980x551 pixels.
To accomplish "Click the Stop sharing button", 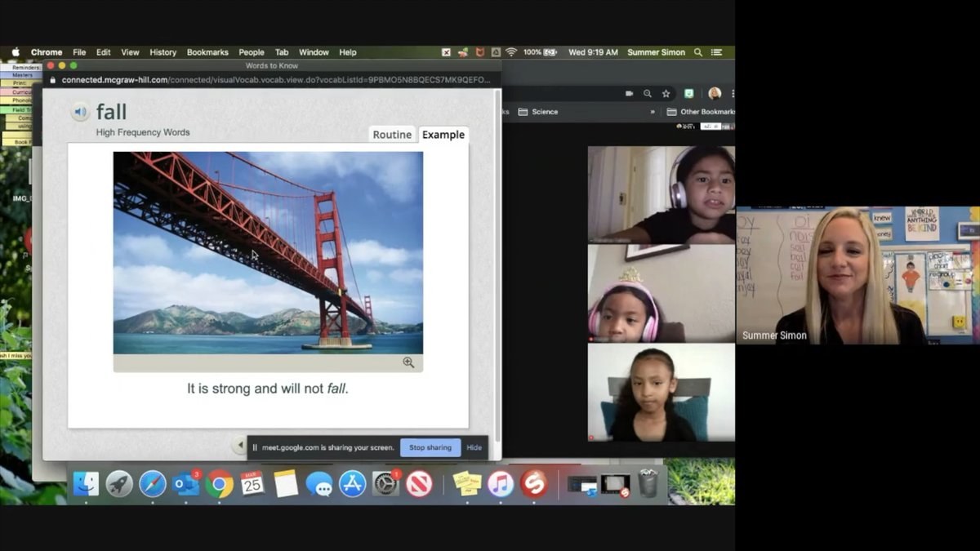I will [x=430, y=447].
